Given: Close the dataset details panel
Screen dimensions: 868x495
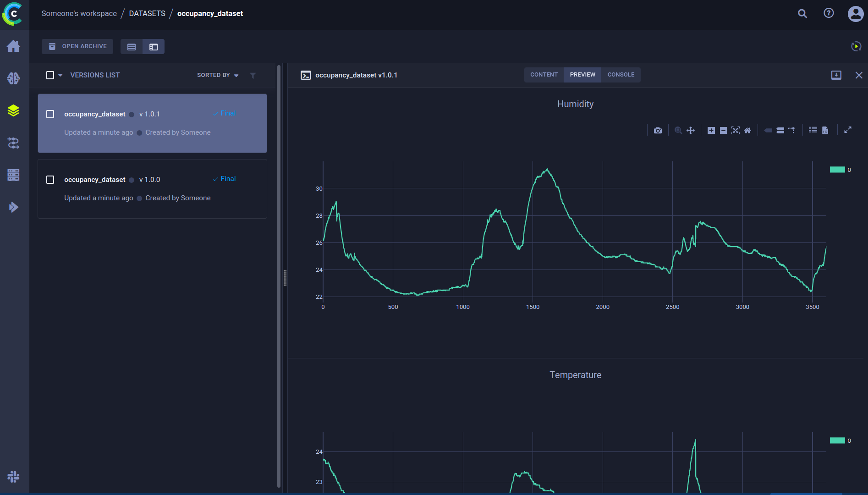Looking at the screenshot, I should [859, 75].
